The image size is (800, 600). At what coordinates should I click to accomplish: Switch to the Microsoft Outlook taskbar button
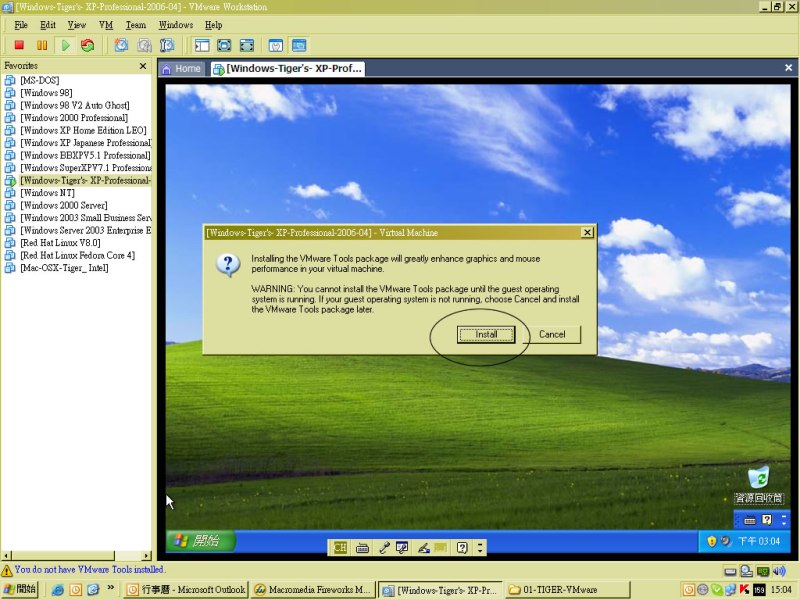[x=187, y=590]
